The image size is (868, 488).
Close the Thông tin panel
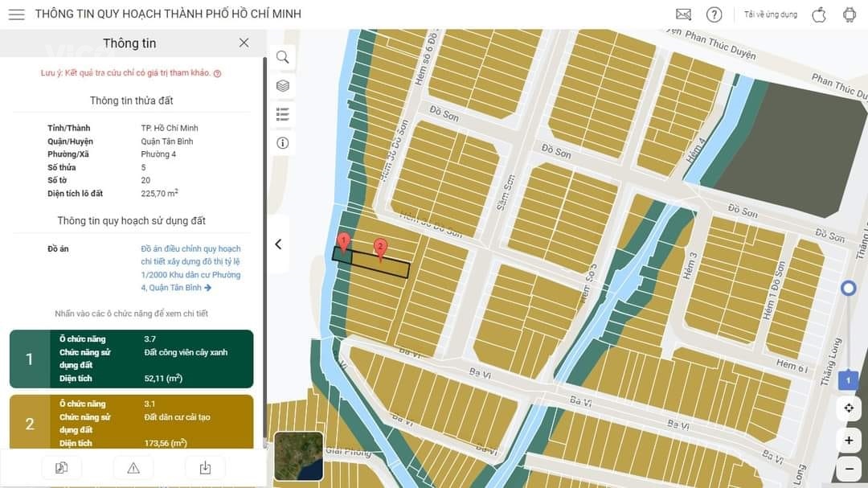tap(244, 43)
